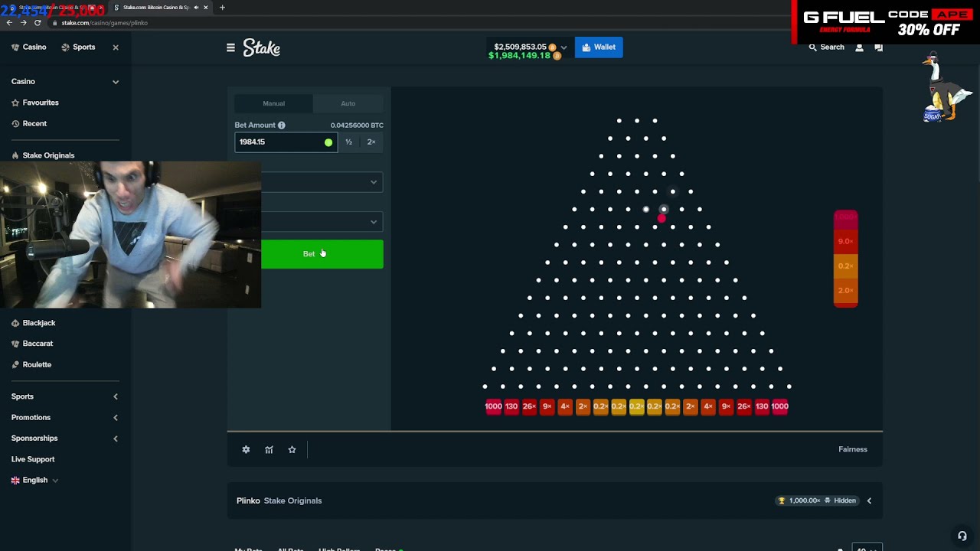Click the live support headset icon
Viewport: 980px width, 551px height.
[x=962, y=536]
